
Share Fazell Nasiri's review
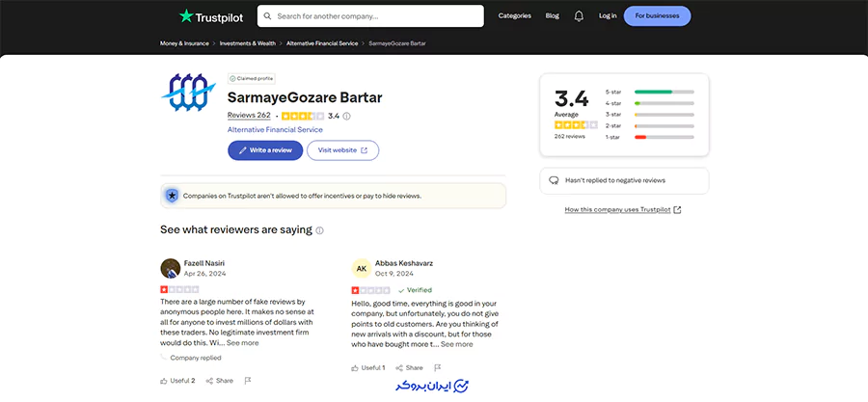(219, 381)
